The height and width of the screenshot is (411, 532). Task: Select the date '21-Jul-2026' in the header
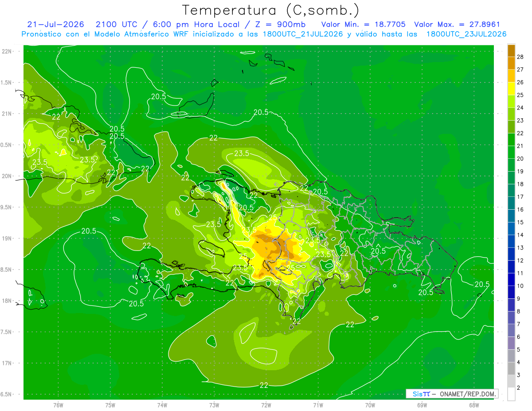55,24
